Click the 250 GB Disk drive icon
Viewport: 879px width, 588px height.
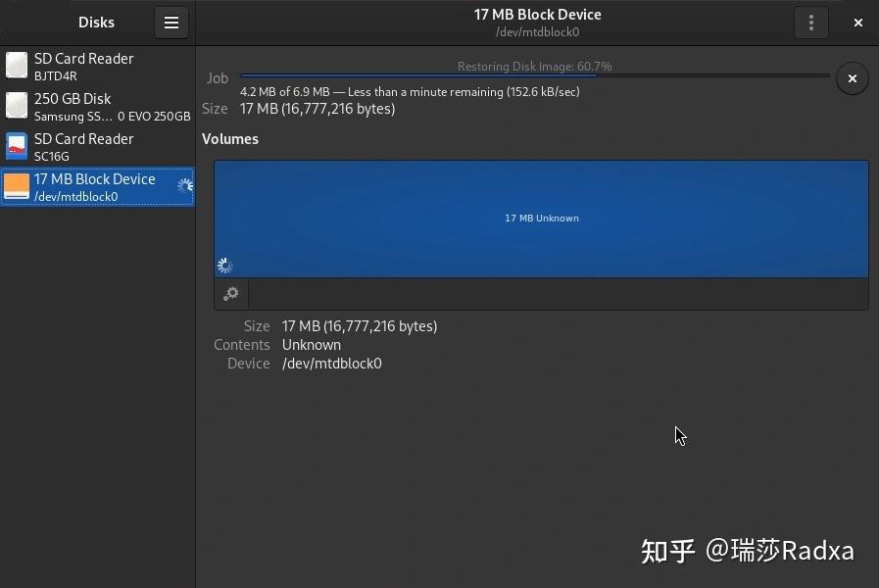[x=17, y=106]
